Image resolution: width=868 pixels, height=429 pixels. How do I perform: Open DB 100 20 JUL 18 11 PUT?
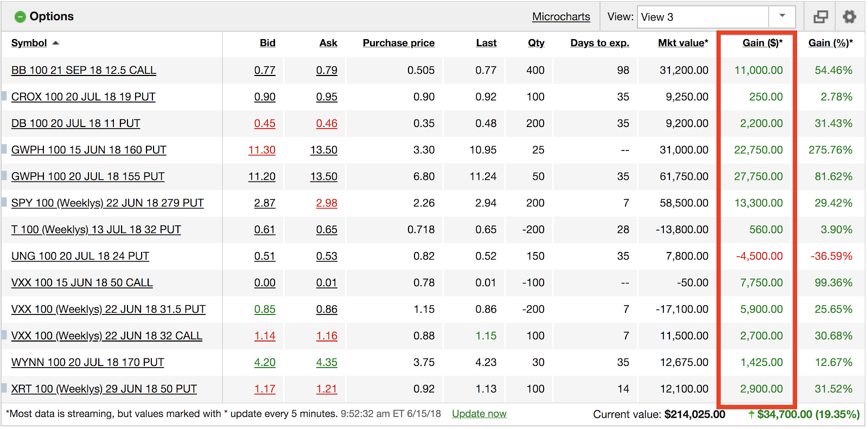(76, 123)
